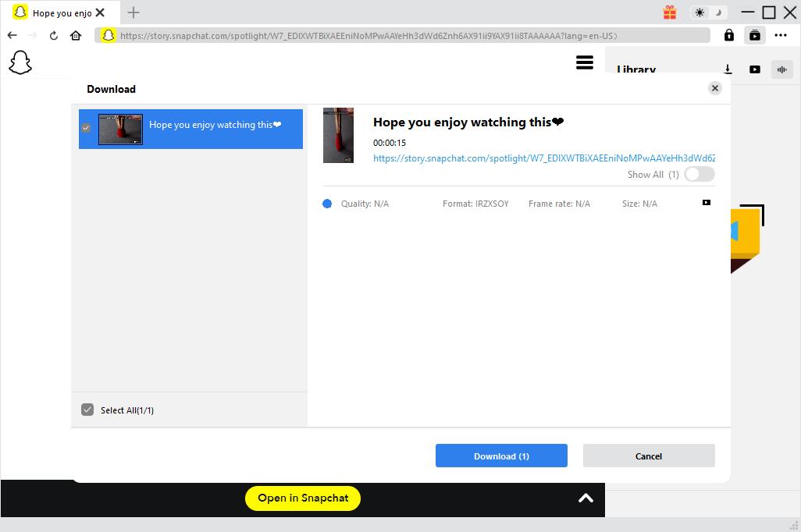
Task: Select the Quality N/A radio option
Action: coord(327,204)
